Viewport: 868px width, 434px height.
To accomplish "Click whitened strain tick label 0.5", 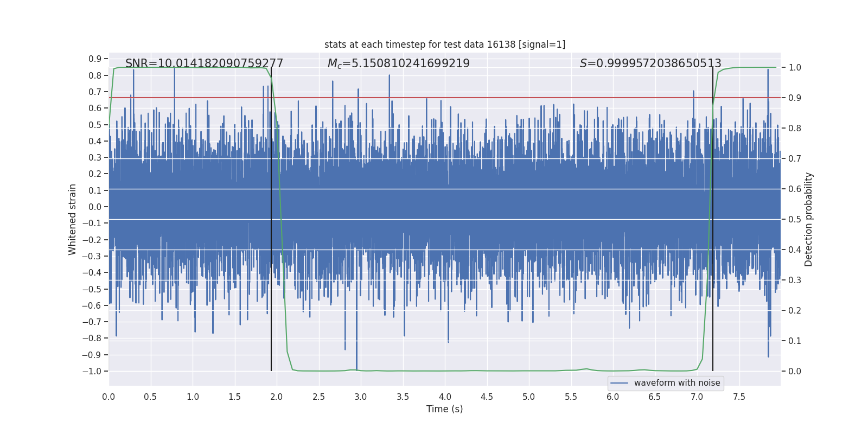I will [x=95, y=125].
